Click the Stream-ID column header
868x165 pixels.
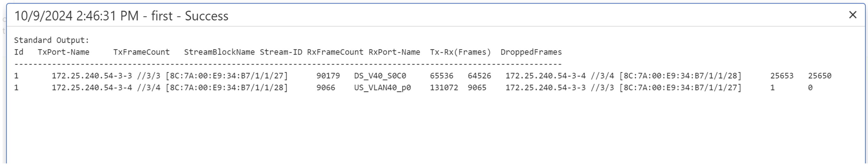click(x=281, y=52)
